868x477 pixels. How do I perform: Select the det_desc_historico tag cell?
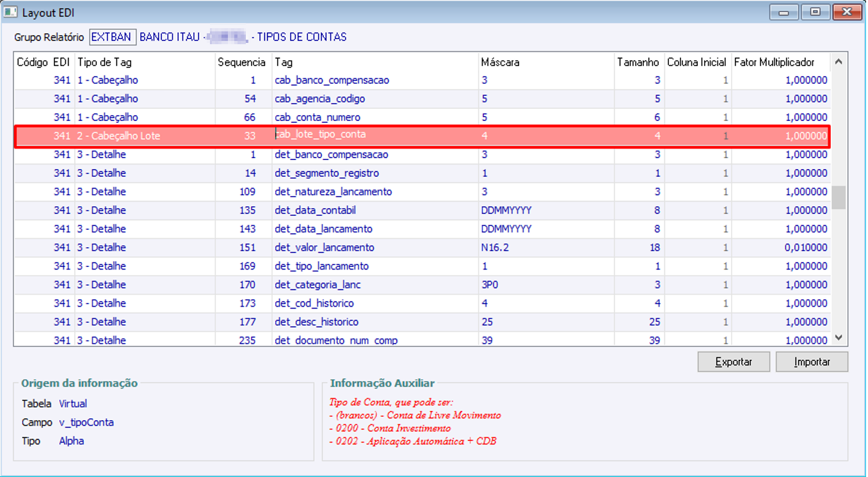tap(375, 321)
